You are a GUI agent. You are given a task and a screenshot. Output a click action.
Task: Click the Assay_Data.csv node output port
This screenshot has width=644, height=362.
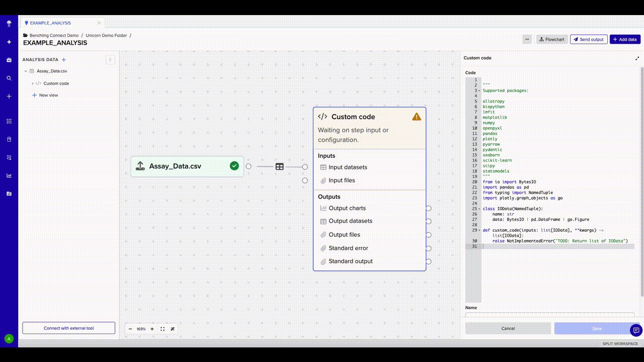pyautogui.click(x=249, y=166)
